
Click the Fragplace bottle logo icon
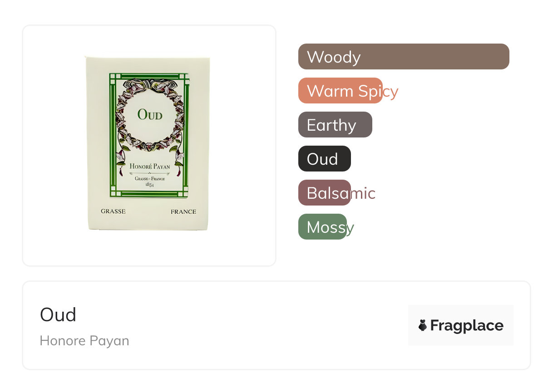click(x=423, y=325)
